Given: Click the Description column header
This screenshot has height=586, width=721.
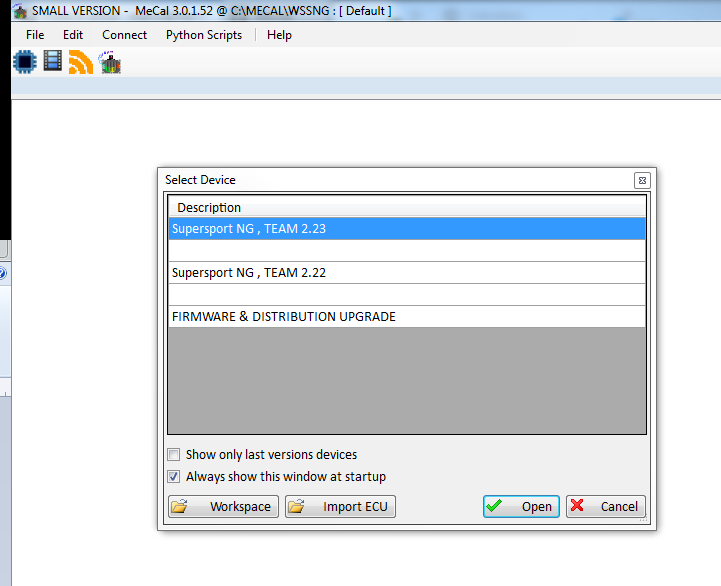Looking at the screenshot, I should (x=407, y=207).
